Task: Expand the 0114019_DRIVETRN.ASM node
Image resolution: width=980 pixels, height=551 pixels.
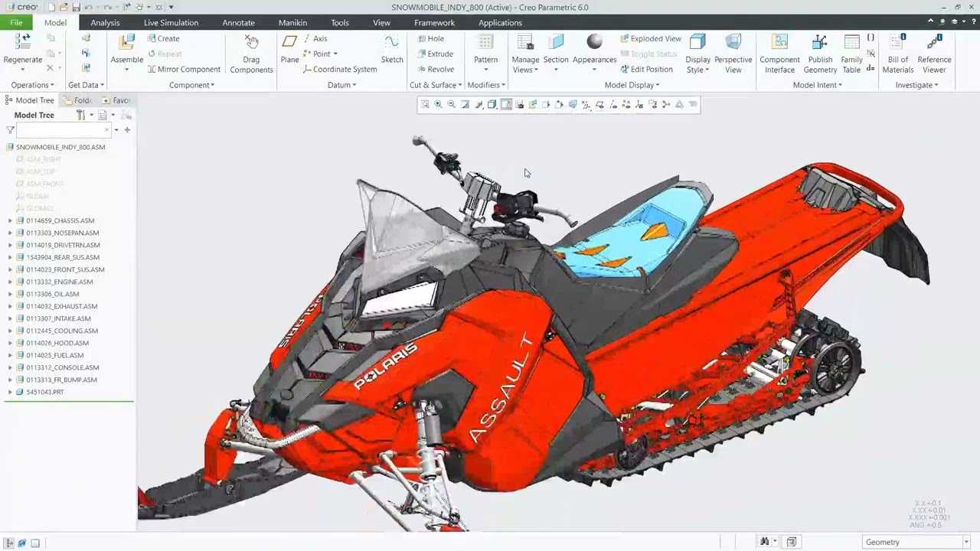Action: [10, 245]
